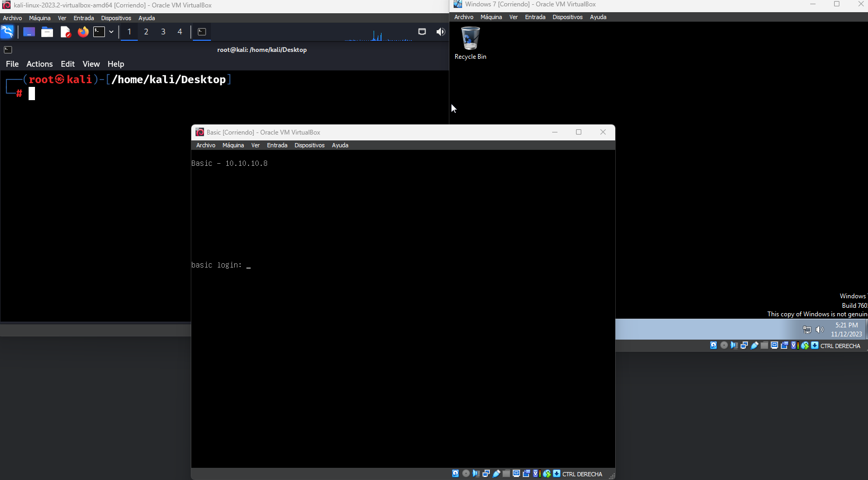
Task: Click USB devices icon in Basic VM status bar
Action: click(496, 474)
